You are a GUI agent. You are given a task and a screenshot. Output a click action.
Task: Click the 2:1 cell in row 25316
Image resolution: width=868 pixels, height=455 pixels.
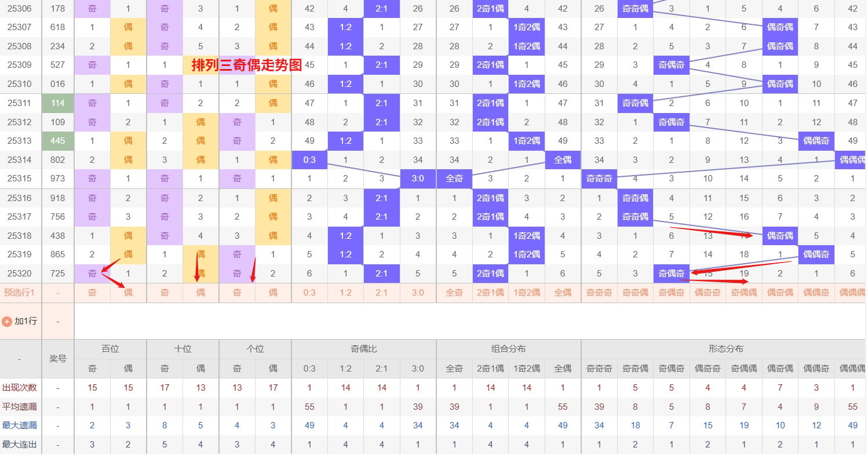coord(381,198)
